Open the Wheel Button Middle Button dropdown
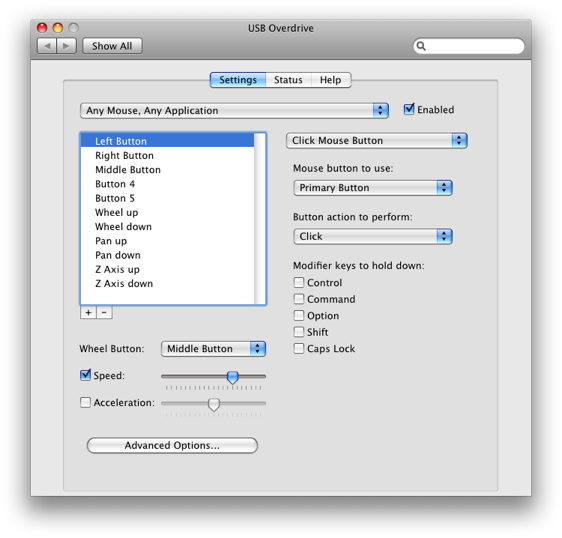This screenshot has width=562, height=538. point(213,349)
